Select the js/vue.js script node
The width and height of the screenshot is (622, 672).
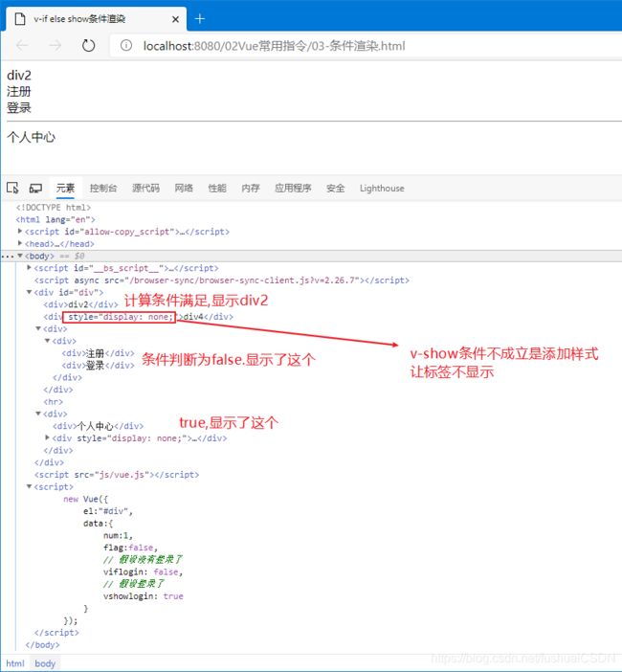pyautogui.click(x=117, y=475)
